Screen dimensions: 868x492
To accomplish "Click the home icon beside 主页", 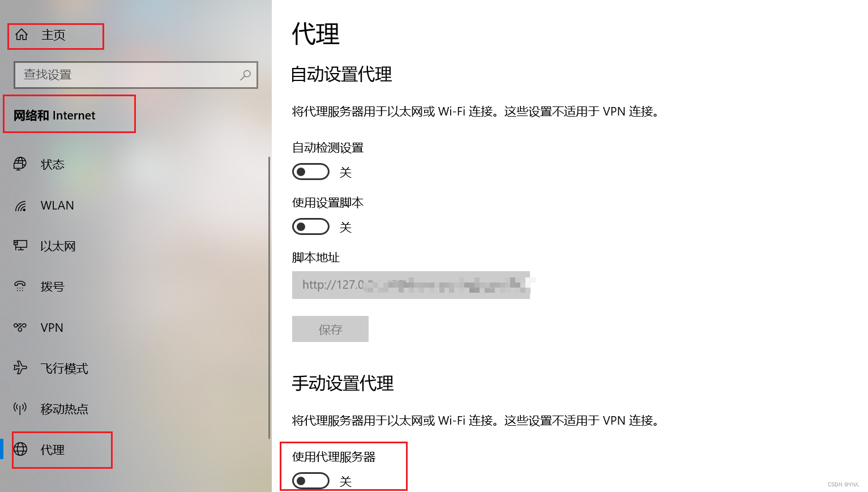I will pos(22,35).
